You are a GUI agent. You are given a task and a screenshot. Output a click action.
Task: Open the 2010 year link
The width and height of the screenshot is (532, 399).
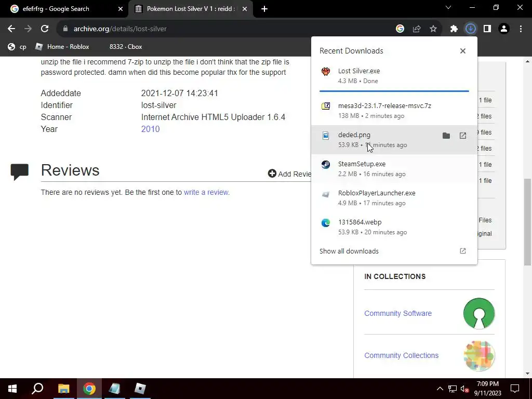click(150, 129)
